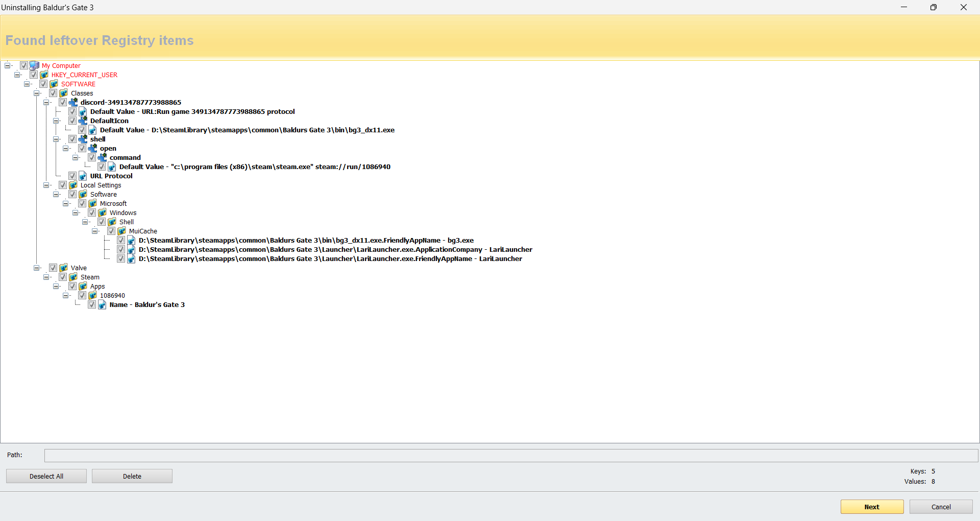Collapse the Valve tree node

[x=36, y=268]
